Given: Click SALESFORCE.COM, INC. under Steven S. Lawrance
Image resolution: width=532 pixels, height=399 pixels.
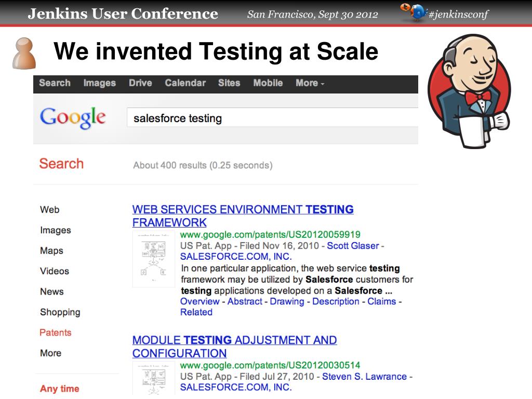Looking at the screenshot, I should [236, 387].
